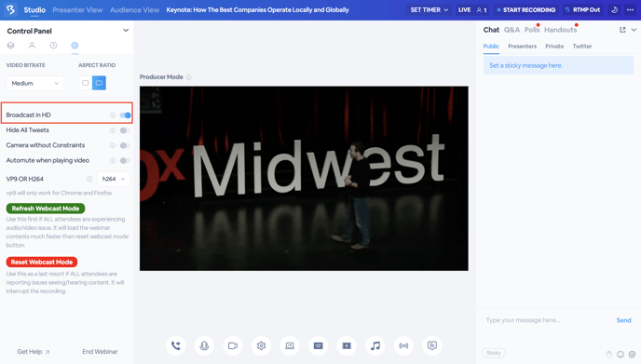Open the Get Help link
The image size is (641, 364).
pos(34,351)
